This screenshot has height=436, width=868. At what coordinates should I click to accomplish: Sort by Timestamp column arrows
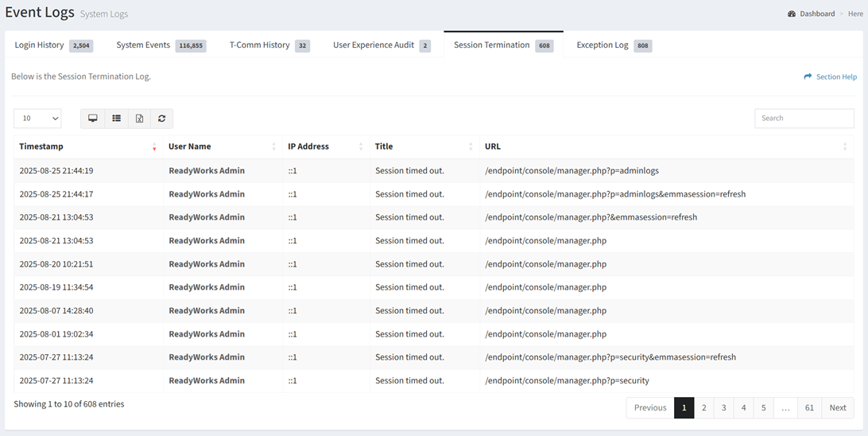(154, 147)
